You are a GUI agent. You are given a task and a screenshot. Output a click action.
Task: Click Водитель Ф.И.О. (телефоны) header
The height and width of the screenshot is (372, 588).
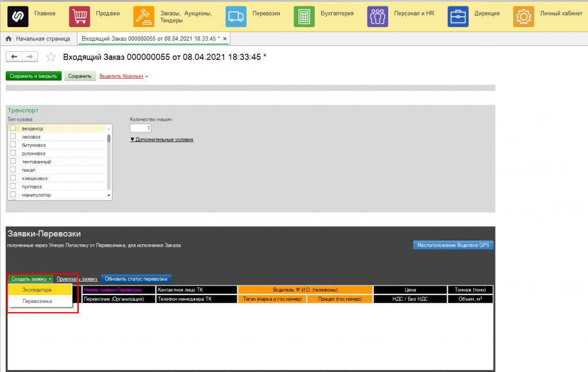coord(305,290)
